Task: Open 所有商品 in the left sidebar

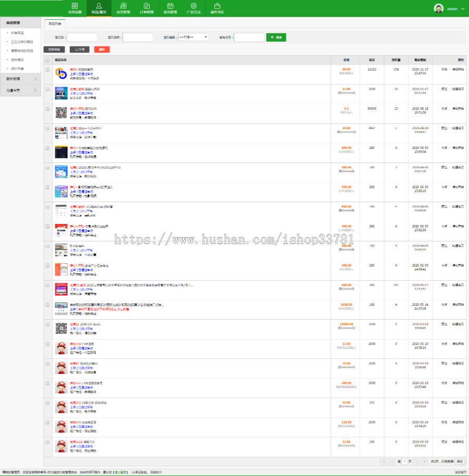Action: point(18,33)
